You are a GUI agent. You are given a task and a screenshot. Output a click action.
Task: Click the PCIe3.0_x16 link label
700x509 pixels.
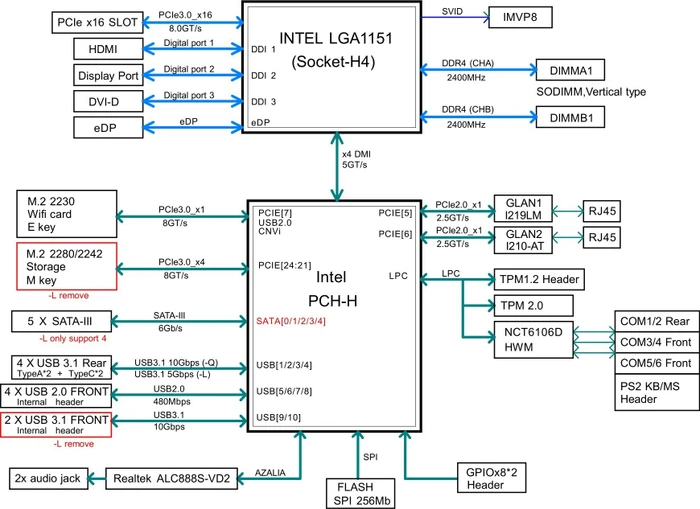tap(185, 15)
